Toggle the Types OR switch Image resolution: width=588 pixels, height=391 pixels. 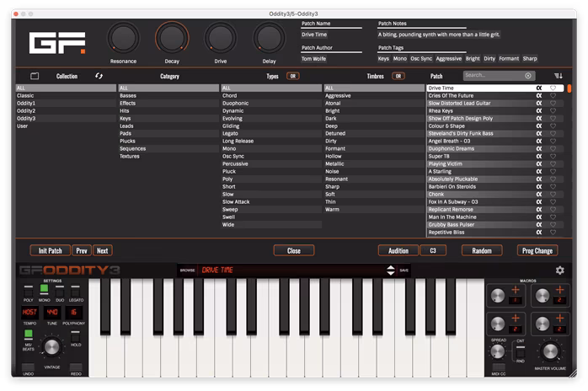(x=292, y=76)
